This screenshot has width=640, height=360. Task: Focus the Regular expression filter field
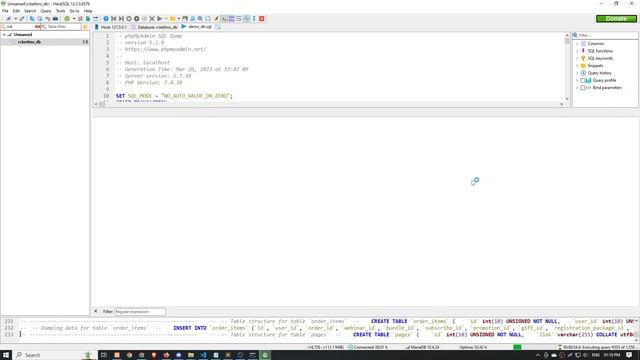coord(140,312)
